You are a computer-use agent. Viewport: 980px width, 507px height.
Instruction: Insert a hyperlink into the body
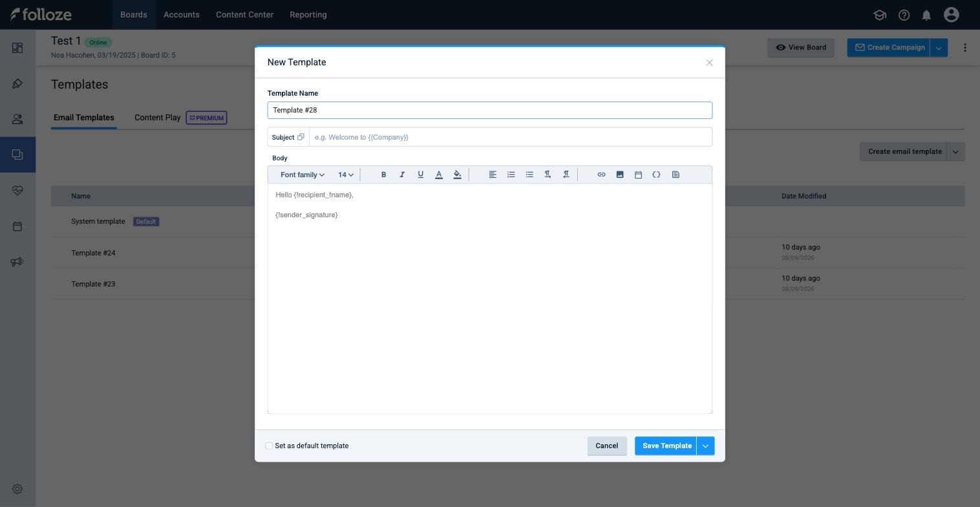pyautogui.click(x=601, y=175)
